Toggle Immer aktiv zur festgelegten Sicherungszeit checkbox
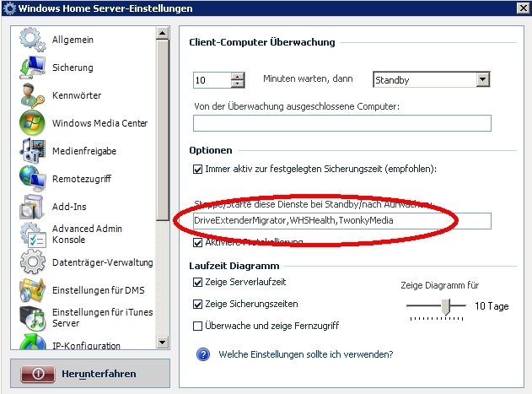532x394 pixels. point(197,169)
